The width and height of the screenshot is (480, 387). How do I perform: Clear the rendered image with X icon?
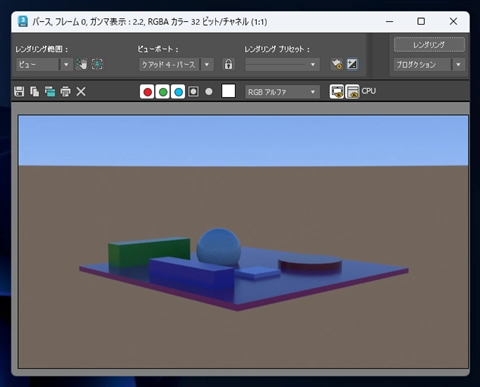(81, 91)
